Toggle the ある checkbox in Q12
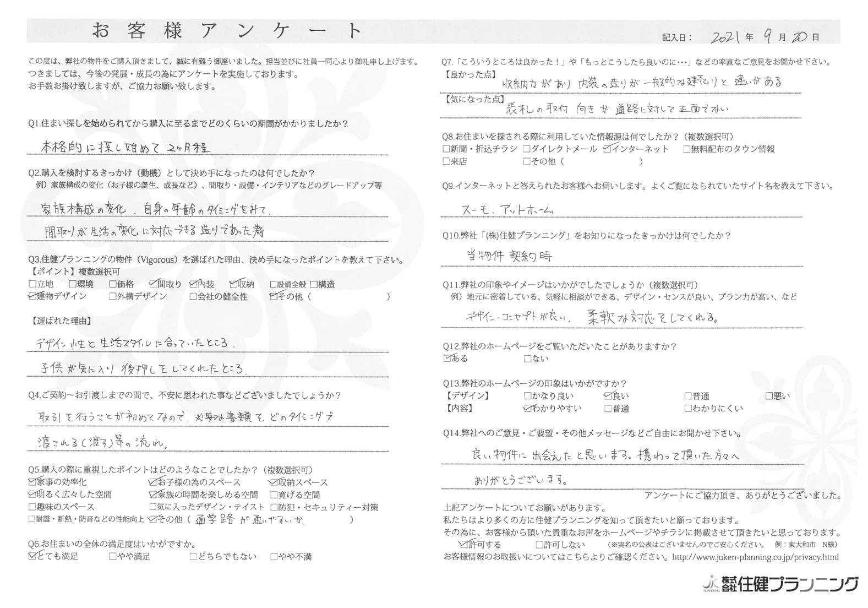 [x=446, y=359]
